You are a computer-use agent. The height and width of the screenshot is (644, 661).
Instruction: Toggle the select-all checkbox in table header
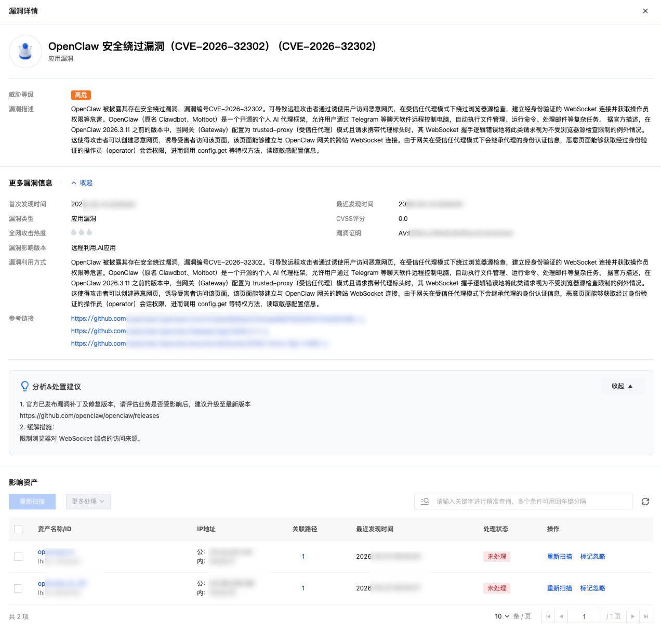tap(18, 529)
